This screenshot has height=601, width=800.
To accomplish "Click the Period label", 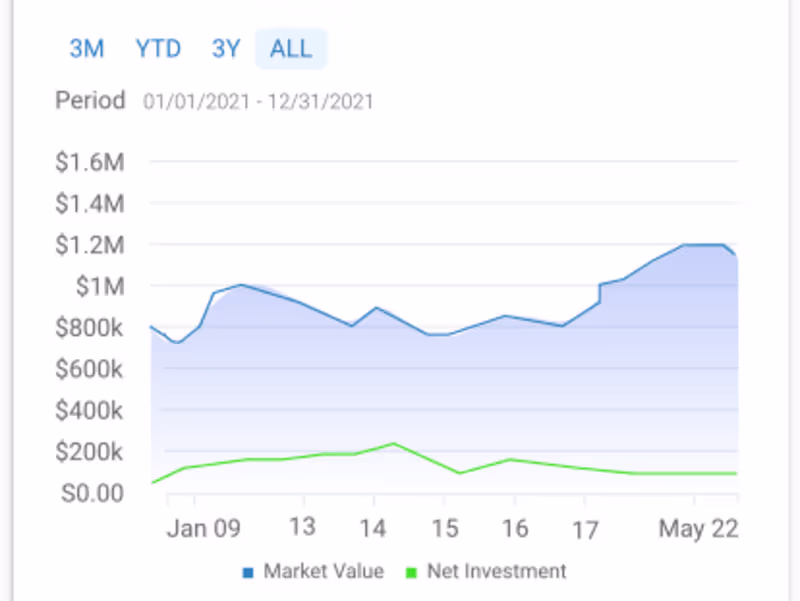I will [x=90, y=100].
